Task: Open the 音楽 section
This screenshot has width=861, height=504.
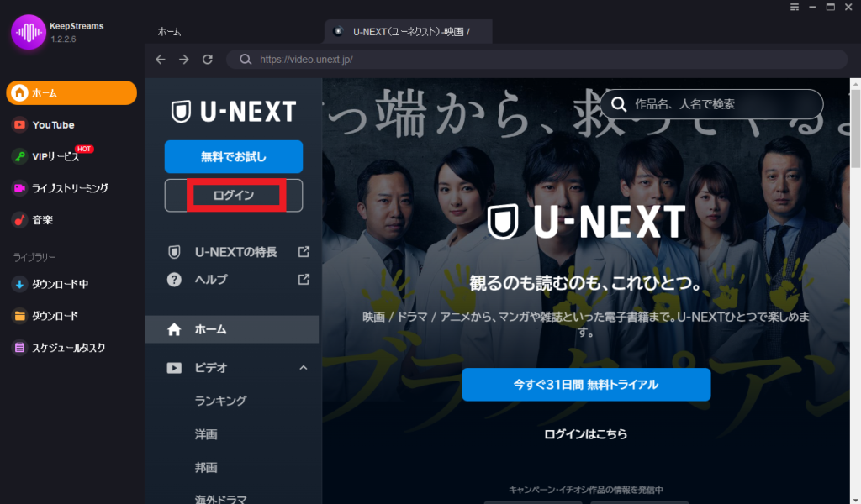Action: coord(46,219)
